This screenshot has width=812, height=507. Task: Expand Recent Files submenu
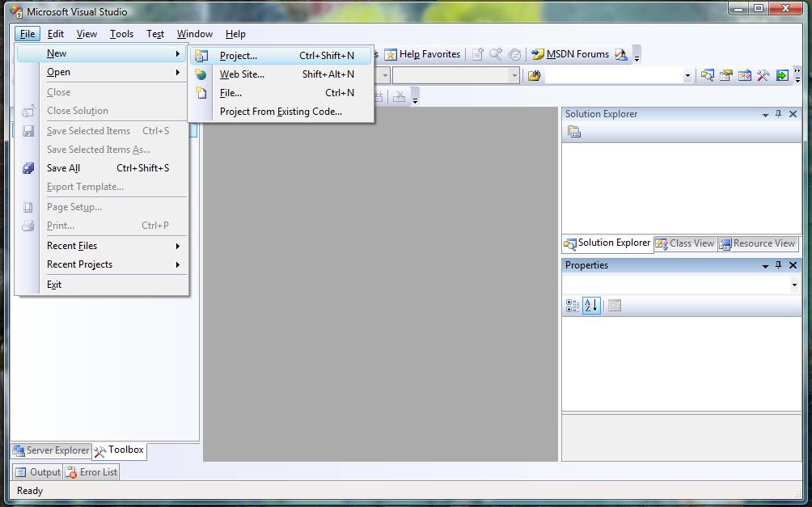click(x=102, y=246)
